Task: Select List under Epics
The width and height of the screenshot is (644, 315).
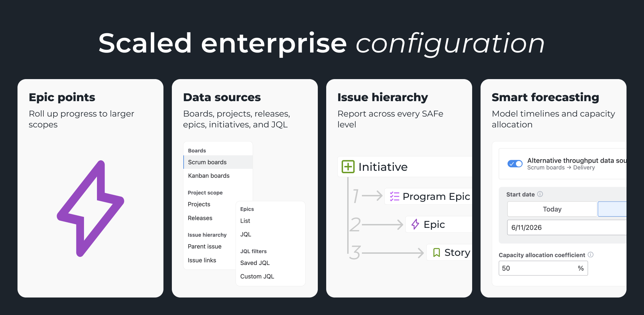Action: [245, 220]
